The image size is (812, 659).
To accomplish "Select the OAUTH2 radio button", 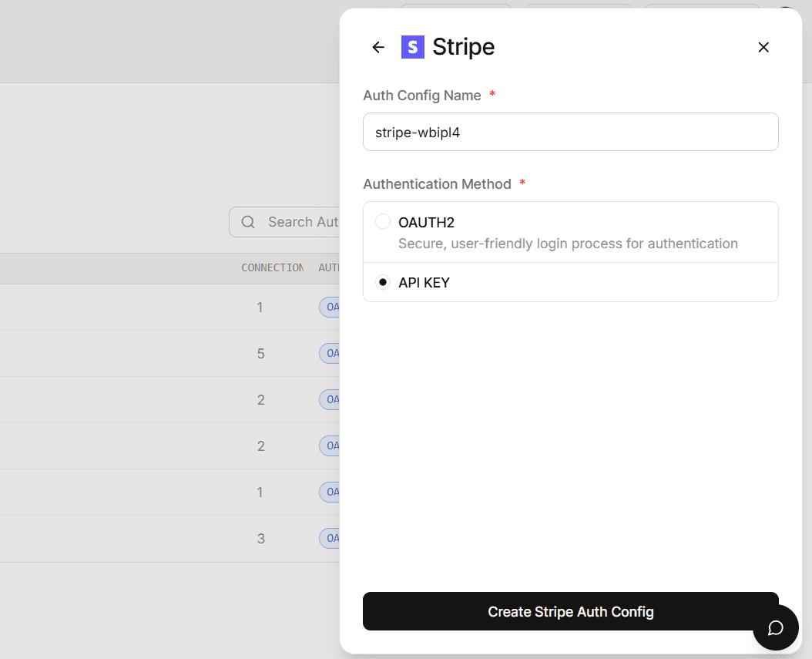I will click(383, 222).
